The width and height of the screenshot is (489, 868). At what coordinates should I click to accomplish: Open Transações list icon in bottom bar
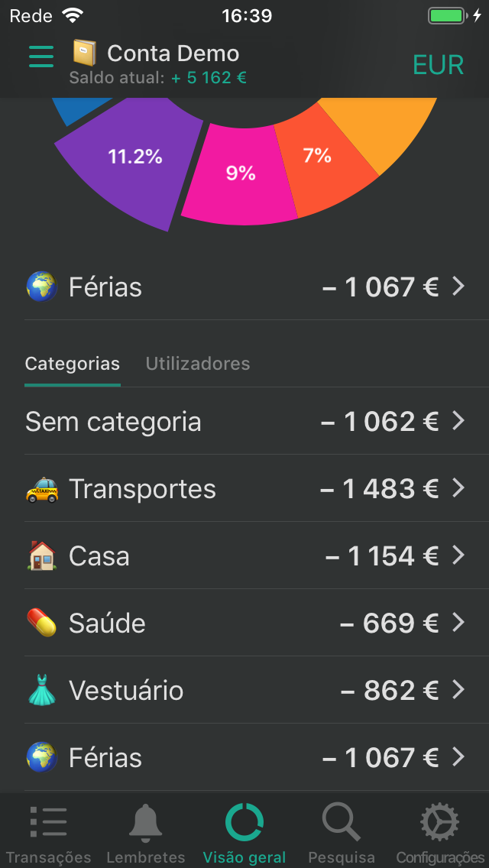[48, 822]
